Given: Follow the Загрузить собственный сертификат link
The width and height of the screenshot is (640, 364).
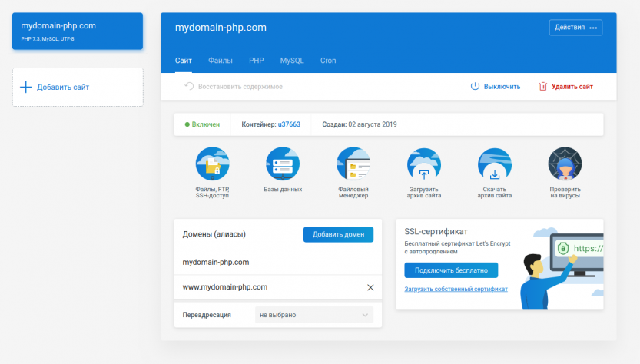Looking at the screenshot, I should (456, 290).
